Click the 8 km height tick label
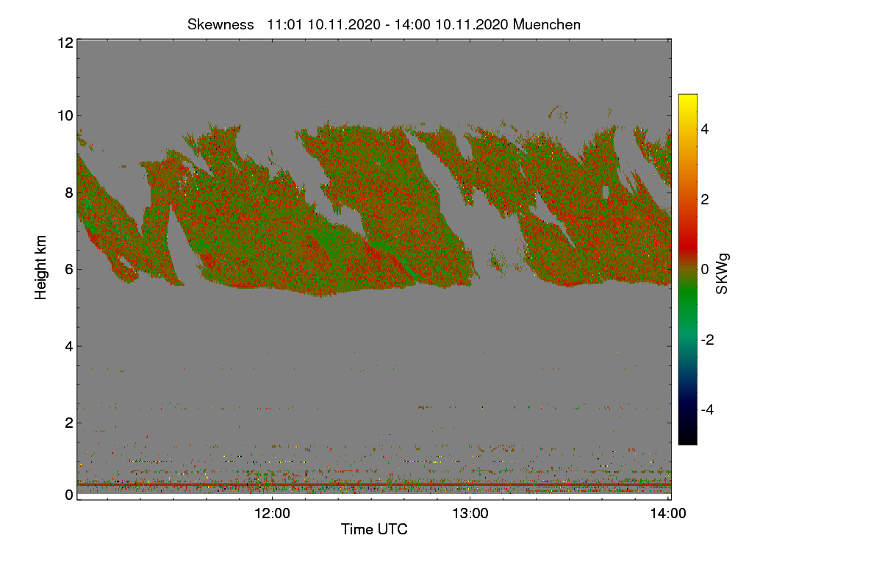 click(x=69, y=193)
